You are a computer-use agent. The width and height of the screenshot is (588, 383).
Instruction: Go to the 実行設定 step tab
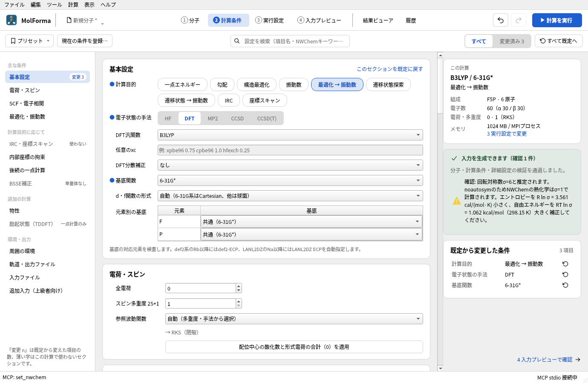pyautogui.click(x=269, y=20)
